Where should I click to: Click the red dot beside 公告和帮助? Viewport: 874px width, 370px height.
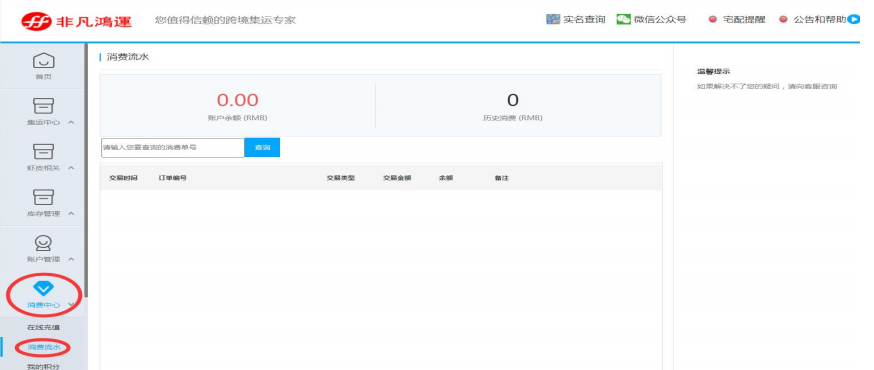pyautogui.click(x=783, y=20)
